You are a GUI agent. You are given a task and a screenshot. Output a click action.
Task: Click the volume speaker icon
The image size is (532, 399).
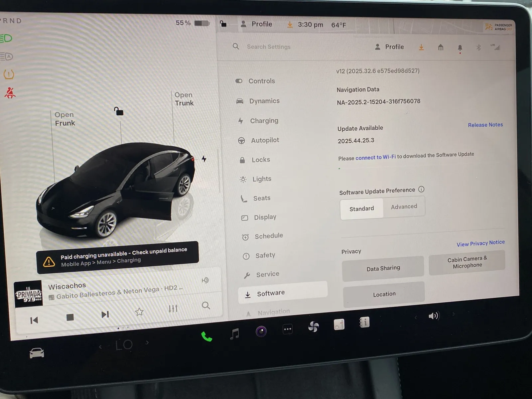point(434,316)
